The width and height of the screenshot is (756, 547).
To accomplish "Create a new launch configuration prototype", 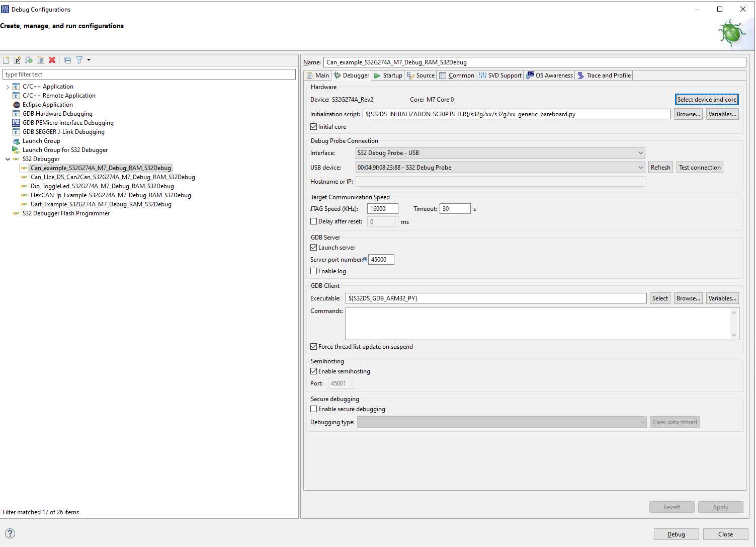I will pos(18,60).
